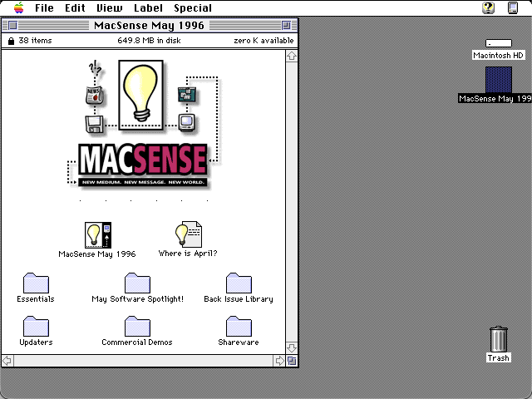Click the "Essentials" folder name label
This screenshot has height=399, width=532.
click(x=36, y=299)
